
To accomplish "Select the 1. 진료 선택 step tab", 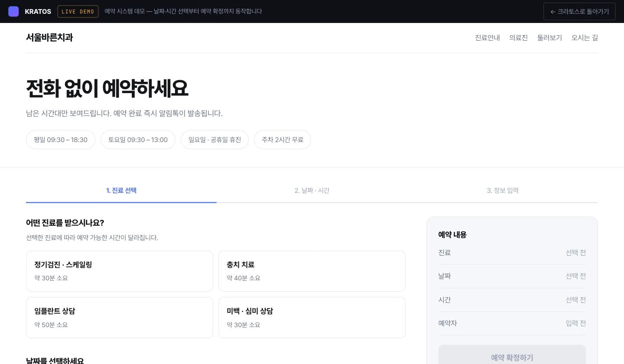I will click(121, 191).
